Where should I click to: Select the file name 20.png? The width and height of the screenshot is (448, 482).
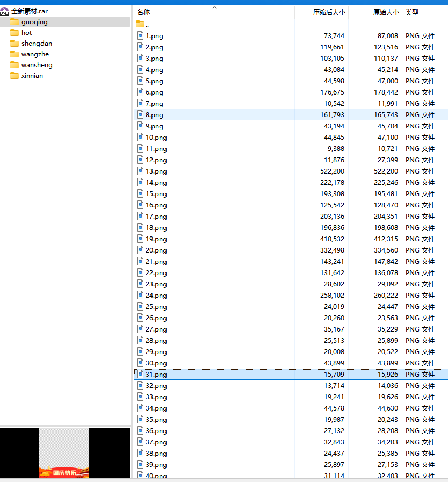pos(156,250)
